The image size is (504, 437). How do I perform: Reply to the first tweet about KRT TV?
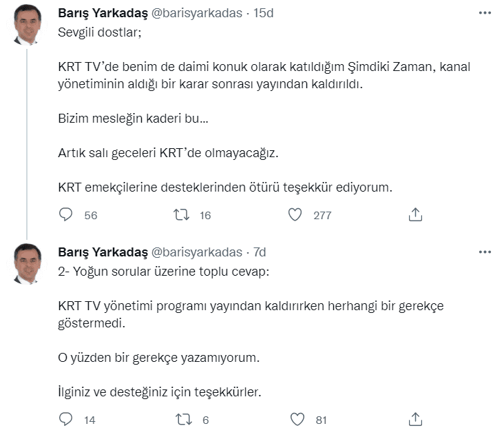tap(66, 215)
